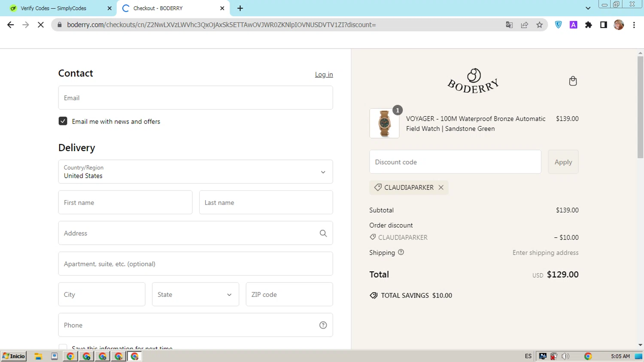
Task: Uncheck Email me with news and offers
Action: click(x=63, y=121)
